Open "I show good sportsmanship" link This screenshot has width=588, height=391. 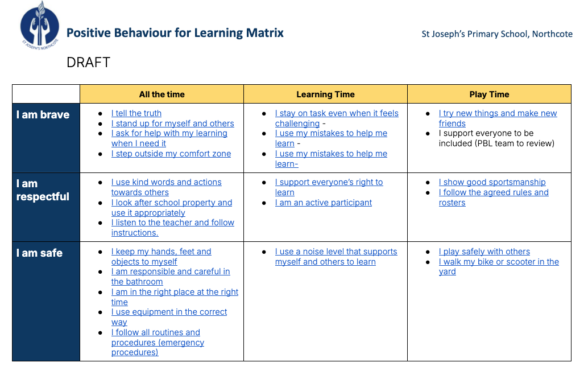tap(492, 182)
